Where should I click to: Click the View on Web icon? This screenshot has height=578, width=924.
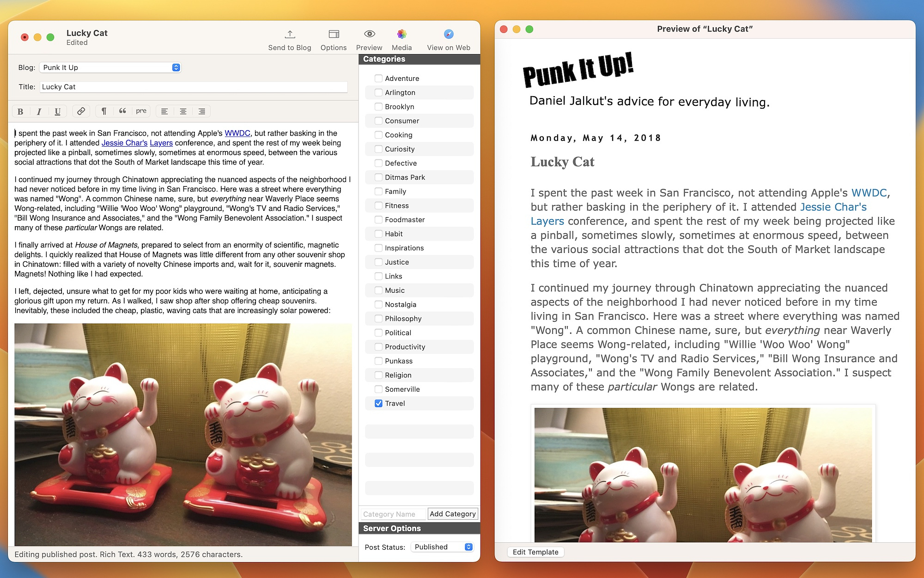click(448, 34)
